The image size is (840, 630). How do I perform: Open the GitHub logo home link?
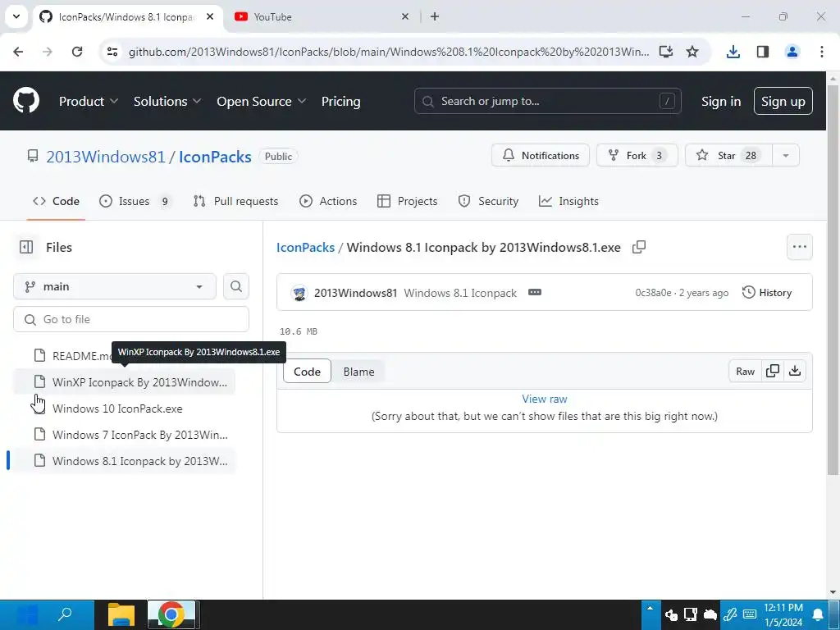tap(26, 100)
